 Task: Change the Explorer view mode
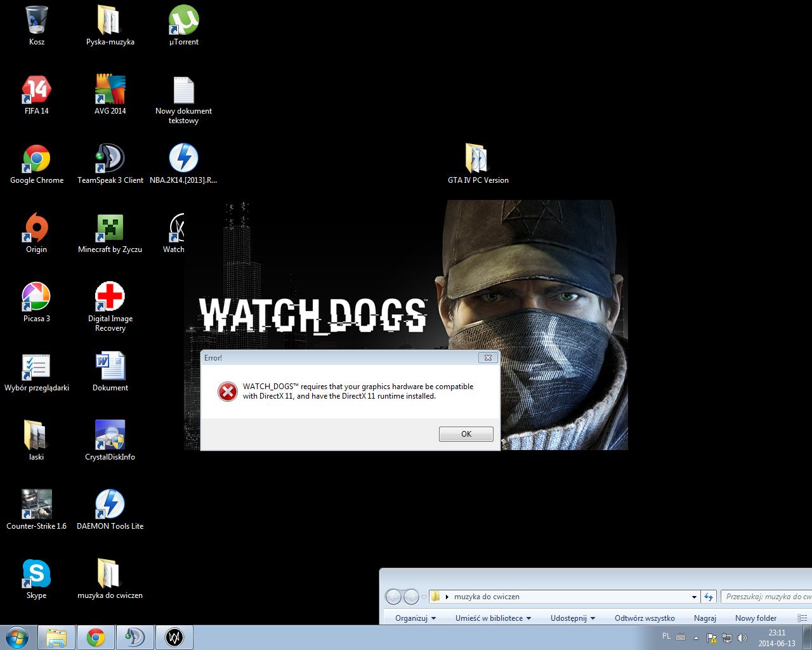click(802, 618)
